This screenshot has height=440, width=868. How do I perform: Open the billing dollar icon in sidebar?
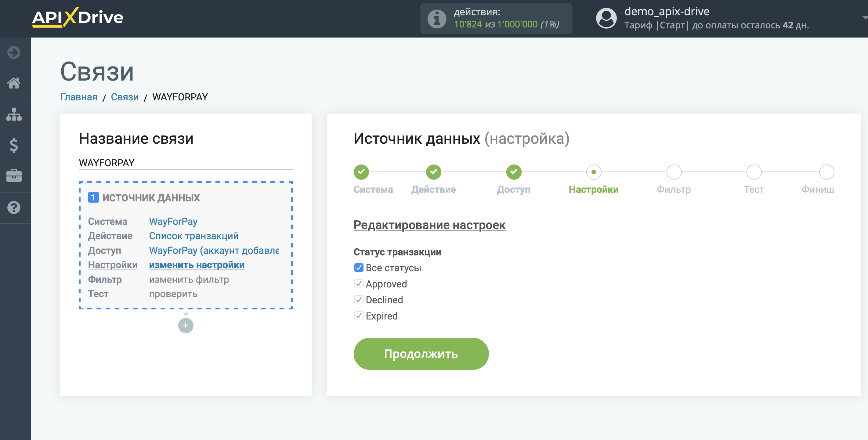(14, 145)
